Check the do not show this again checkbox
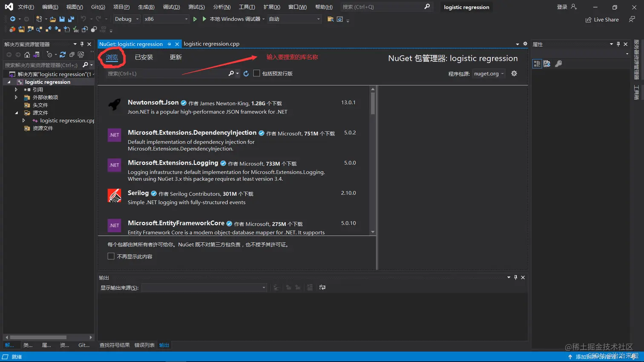644x362 pixels. (111, 256)
